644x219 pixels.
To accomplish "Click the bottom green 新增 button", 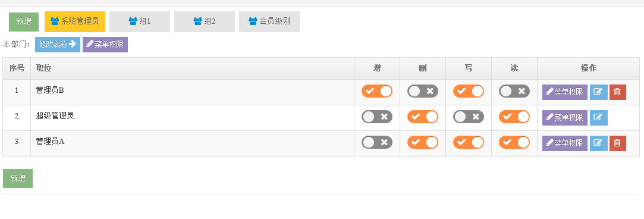I will (x=18, y=179).
